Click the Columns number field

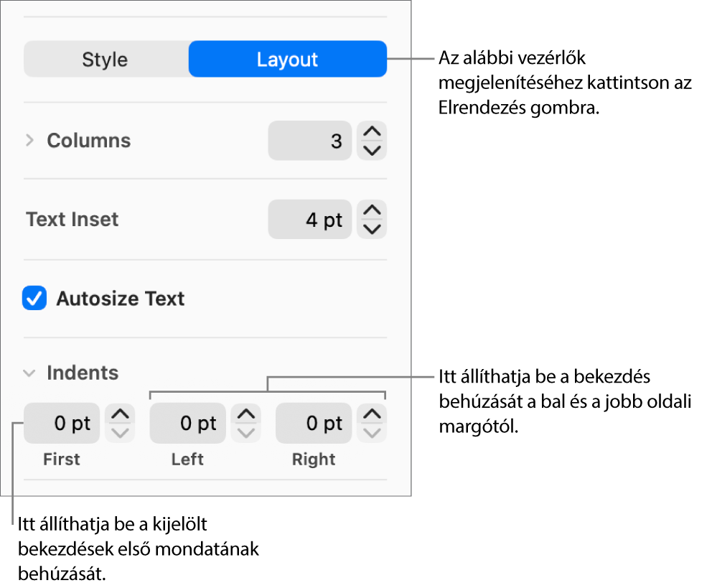point(309,141)
